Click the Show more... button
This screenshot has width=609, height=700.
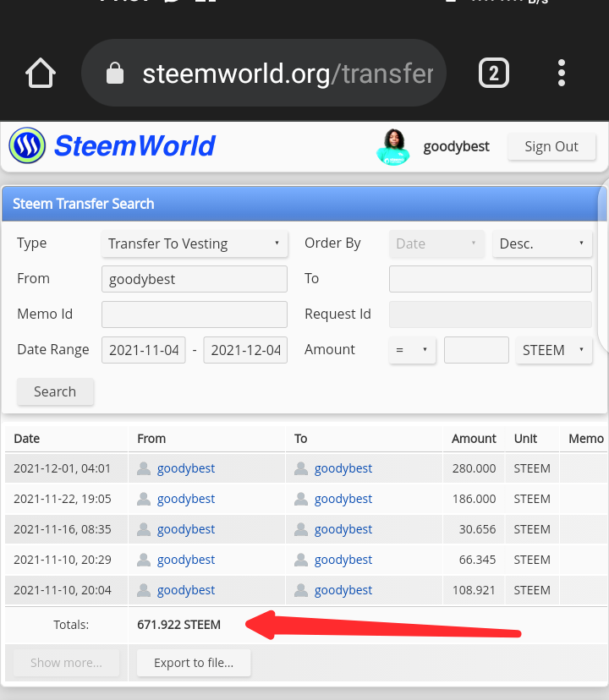(x=66, y=663)
